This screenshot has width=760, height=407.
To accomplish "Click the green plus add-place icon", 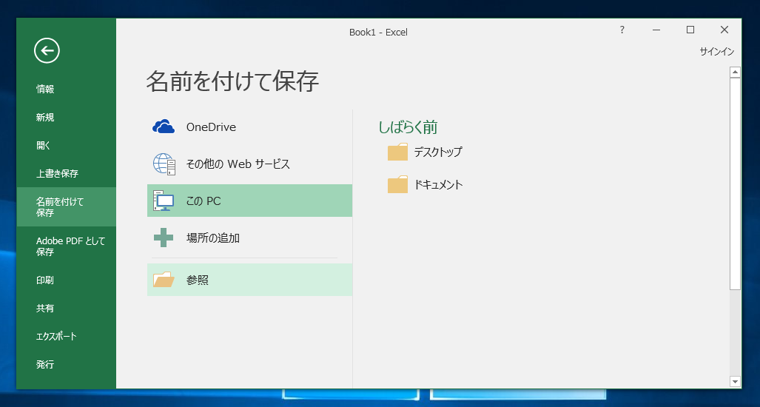I will pos(163,238).
